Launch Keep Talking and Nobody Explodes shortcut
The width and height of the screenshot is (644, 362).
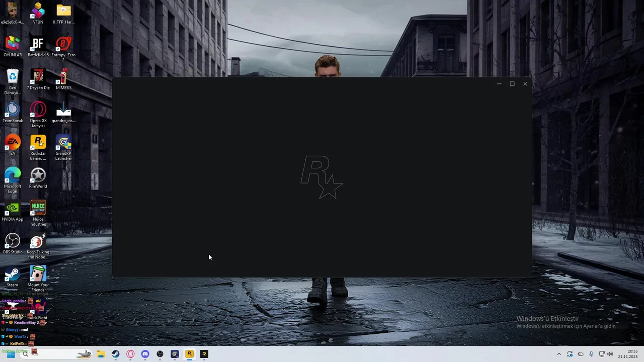coord(38,246)
